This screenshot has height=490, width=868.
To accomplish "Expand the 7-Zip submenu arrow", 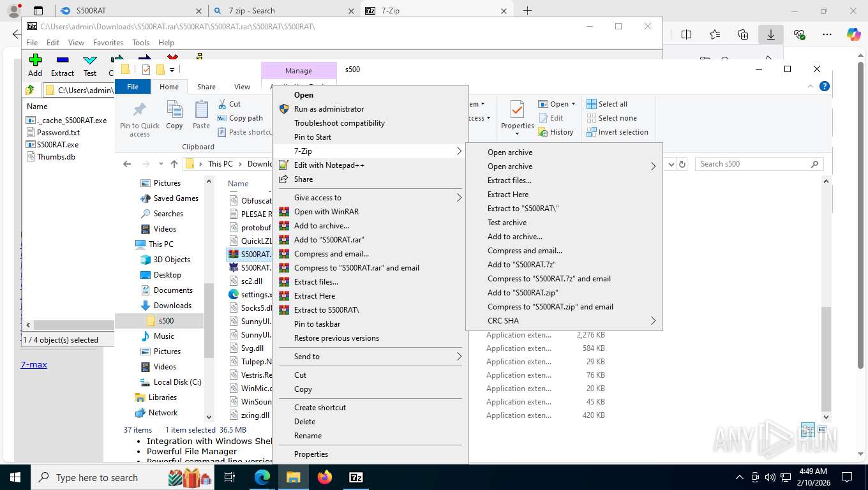I will coord(459,151).
